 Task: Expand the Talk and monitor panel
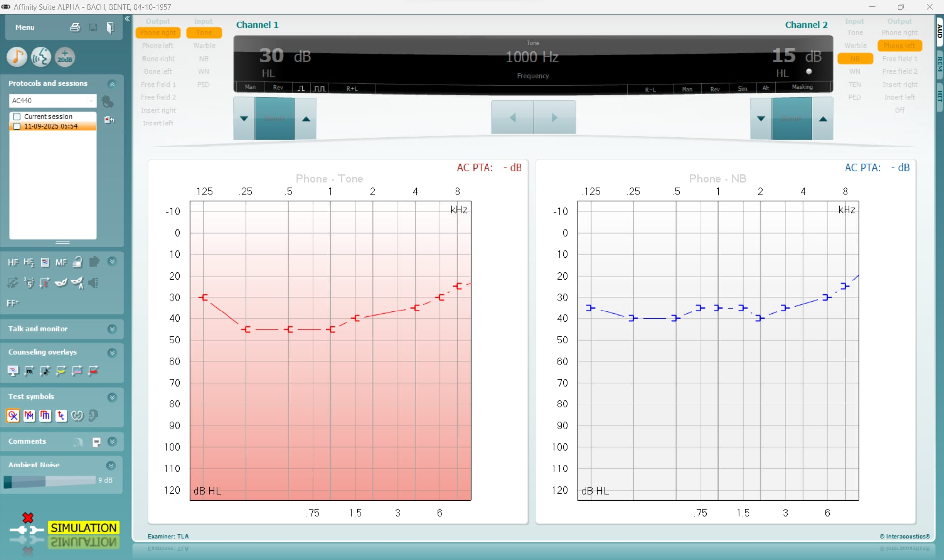coord(112,329)
